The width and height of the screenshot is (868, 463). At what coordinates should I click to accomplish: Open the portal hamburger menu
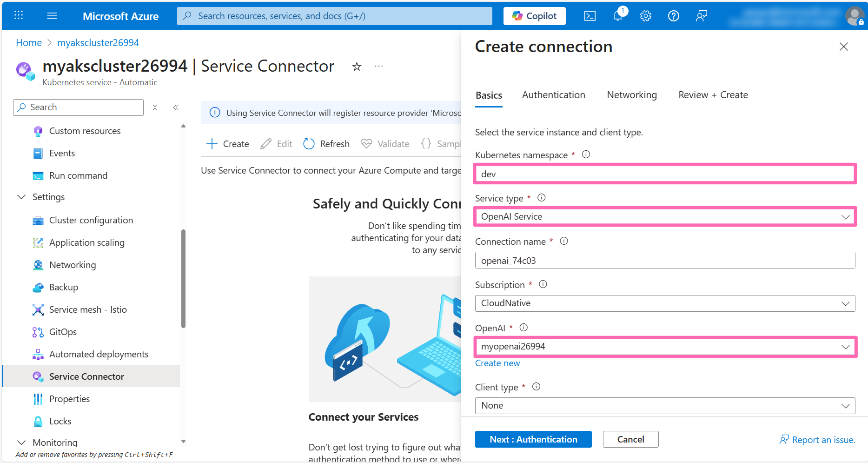coord(52,16)
